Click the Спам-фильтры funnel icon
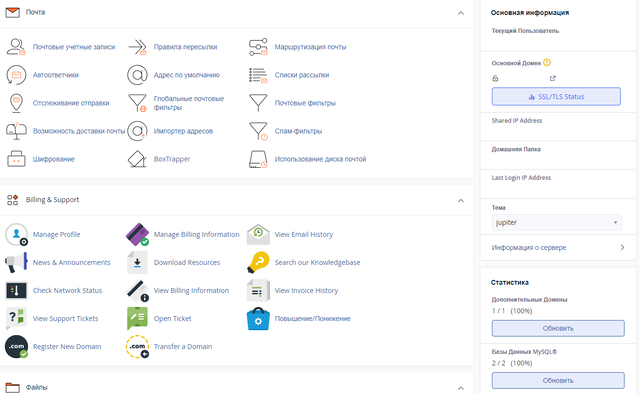Image resolution: width=640 pixels, height=394 pixels. (x=258, y=131)
